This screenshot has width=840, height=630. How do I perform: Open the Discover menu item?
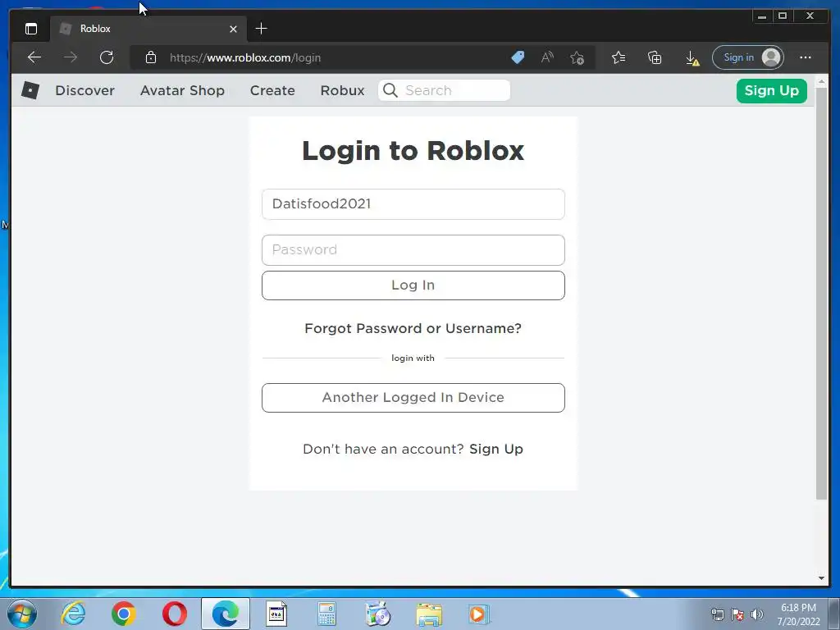[x=84, y=90]
